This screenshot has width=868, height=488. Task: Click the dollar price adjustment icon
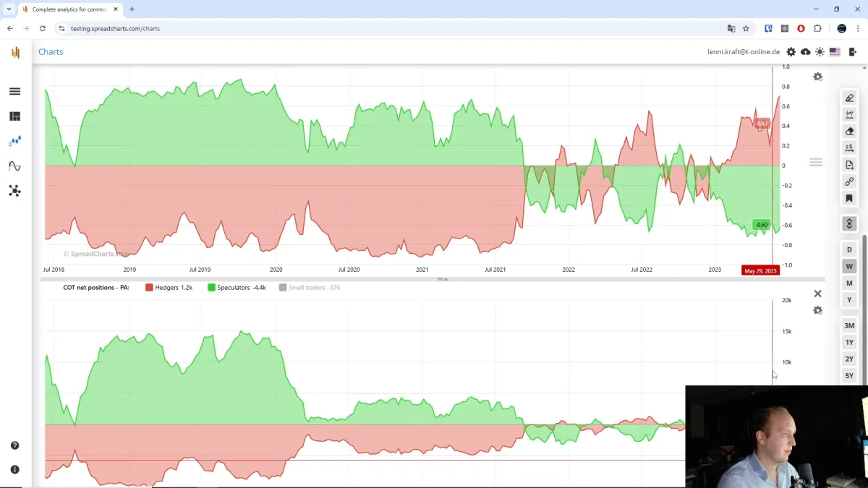coord(849,147)
